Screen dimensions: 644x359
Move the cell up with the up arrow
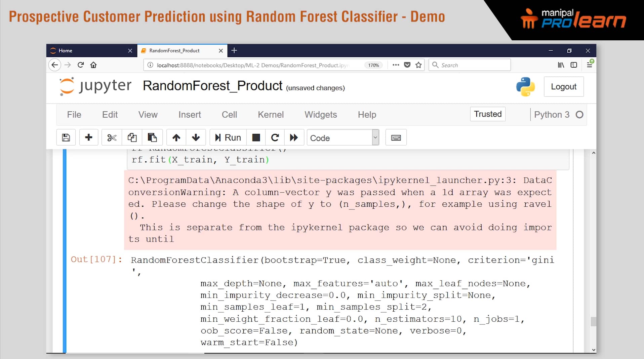click(x=176, y=137)
